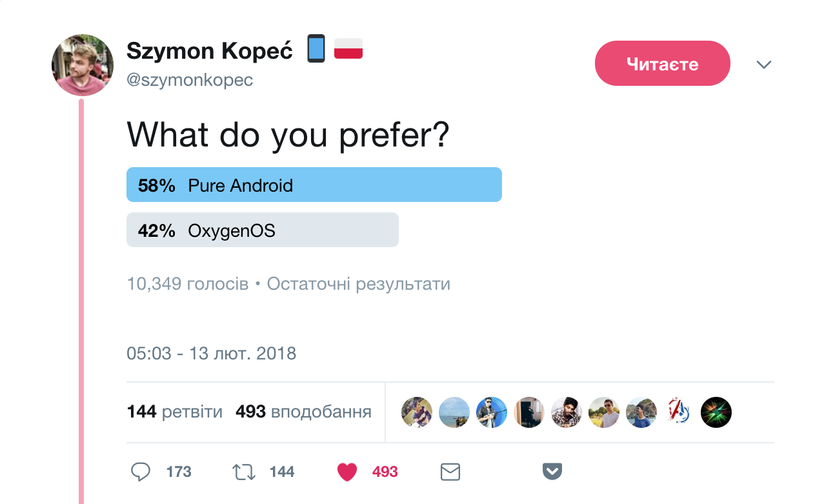View the 493 вподобання list
Image resolution: width=824 pixels, height=504 pixels.
click(303, 412)
